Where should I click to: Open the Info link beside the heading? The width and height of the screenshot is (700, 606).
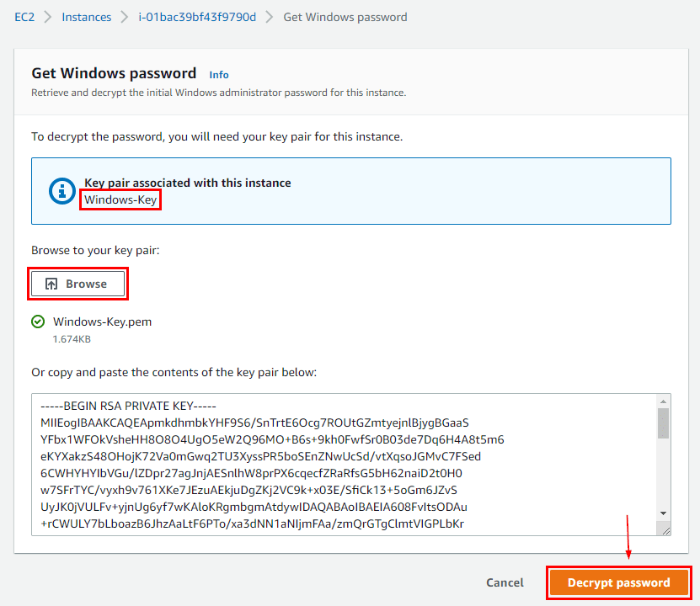[x=219, y=74]
